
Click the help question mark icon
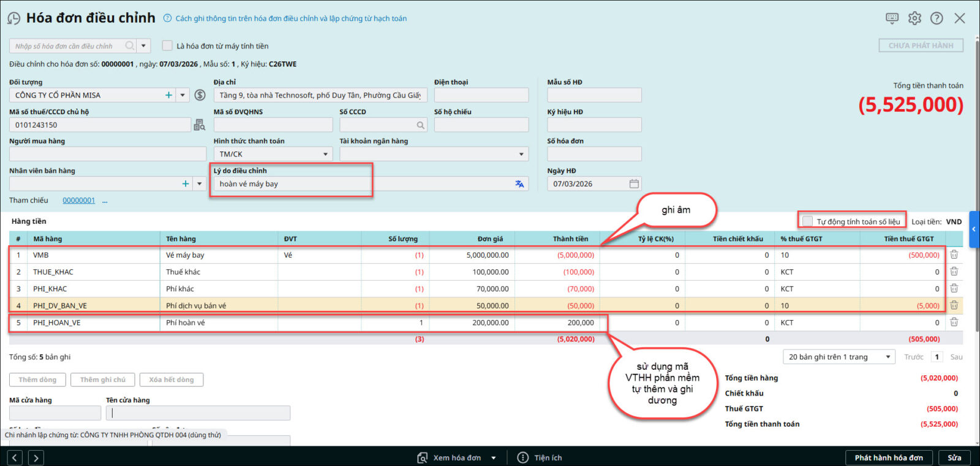point(937,18)
